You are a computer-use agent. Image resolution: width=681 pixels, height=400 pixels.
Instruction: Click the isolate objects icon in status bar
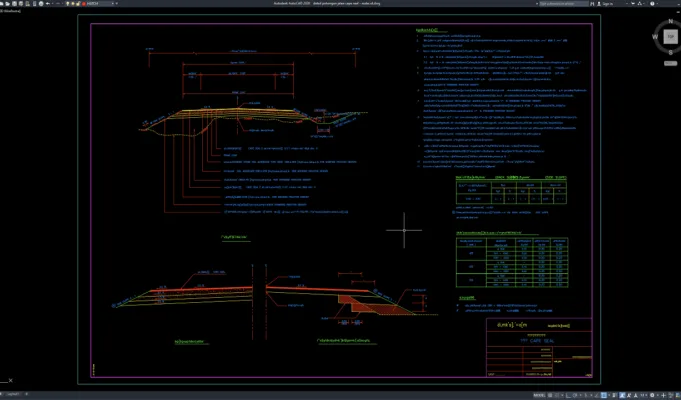tap(671, 395)
